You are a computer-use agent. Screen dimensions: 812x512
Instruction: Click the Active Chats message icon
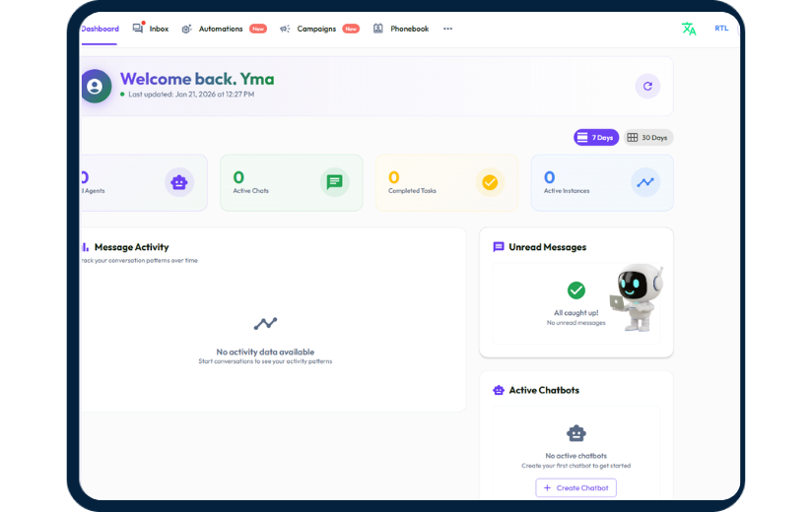tap(335, 182)
